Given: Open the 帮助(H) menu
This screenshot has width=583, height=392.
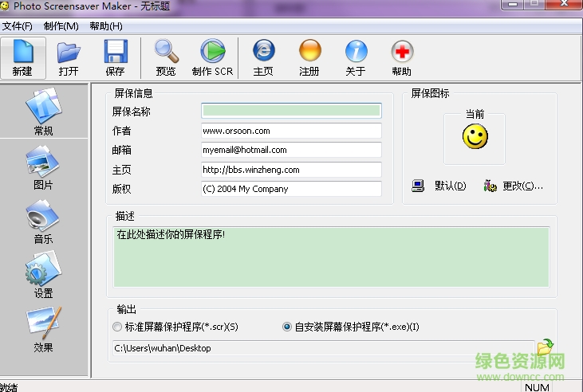Looking at the screenshot, I should 106,26.
